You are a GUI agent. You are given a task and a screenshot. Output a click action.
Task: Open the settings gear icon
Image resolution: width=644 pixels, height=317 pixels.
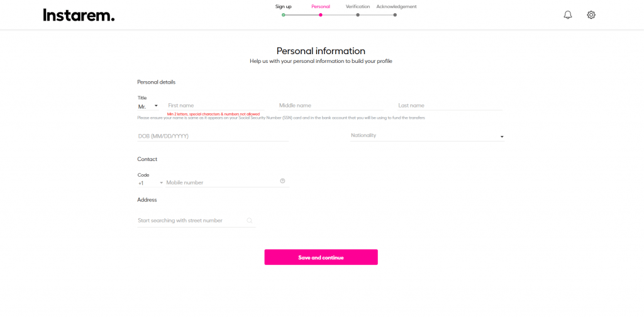(591, 15)
